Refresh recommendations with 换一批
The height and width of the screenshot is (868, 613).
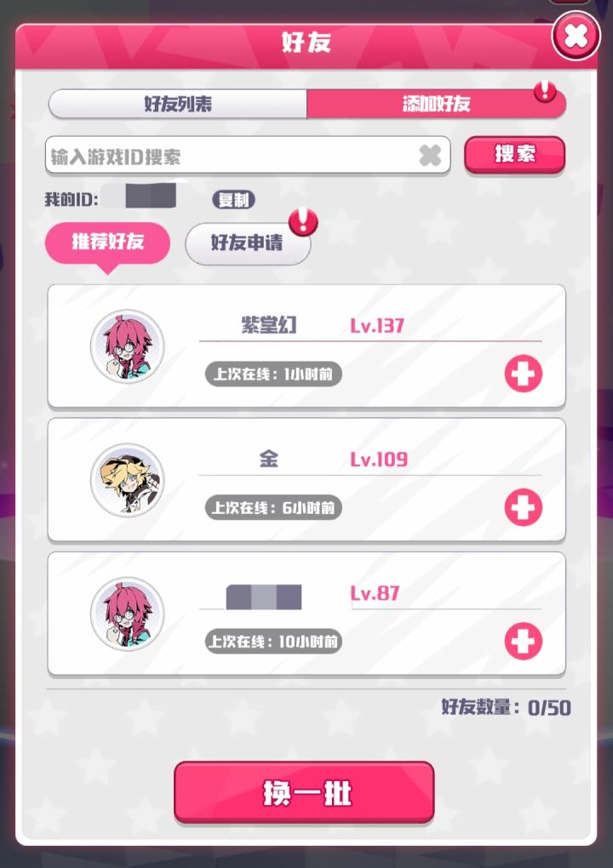(304, 792)
